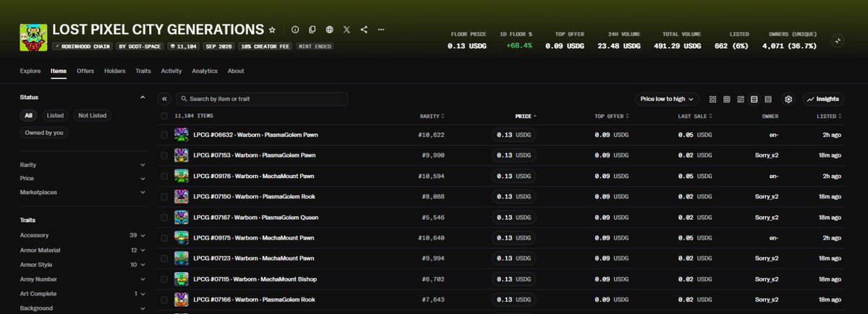Switch to large grid view icon
Viewport: 868px width, 314px height.
click(713, 99)
